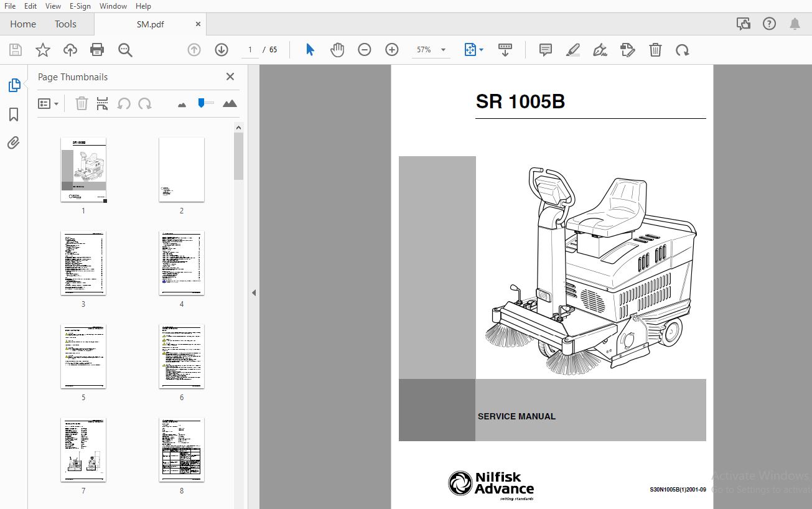Click the Edit PDF stamp icon
812x509 pixels.
[628, 50]
